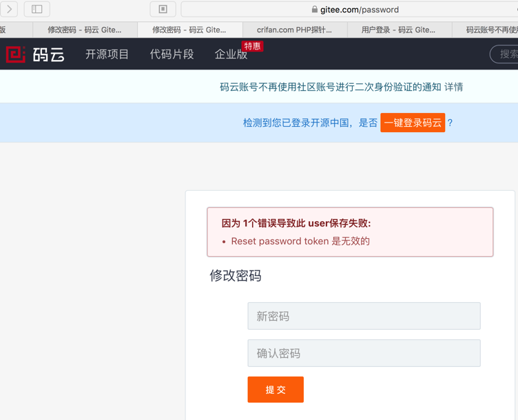Click the 码云 red logo icon
518x420 pixels.
[x=16, y=54]
